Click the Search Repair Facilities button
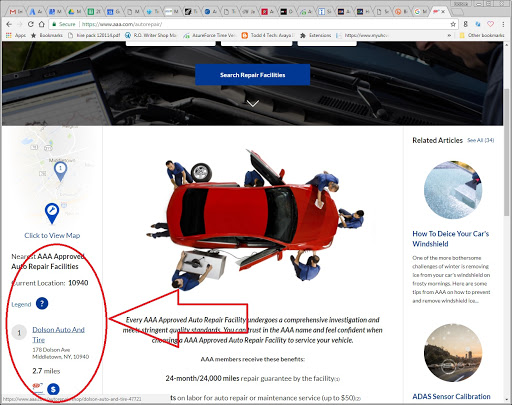 pyautogui.click(x=252, y=75)
